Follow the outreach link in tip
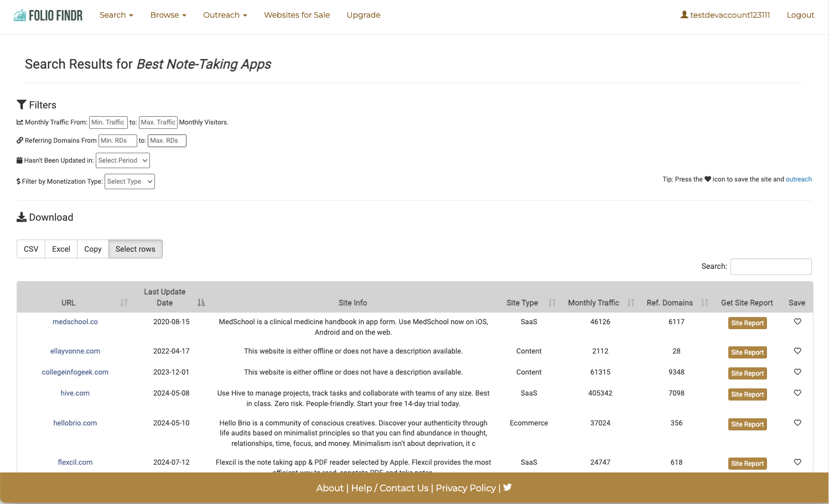Viewport: 829px width, 504px height. pyautogui.click(x=799, y=179)
